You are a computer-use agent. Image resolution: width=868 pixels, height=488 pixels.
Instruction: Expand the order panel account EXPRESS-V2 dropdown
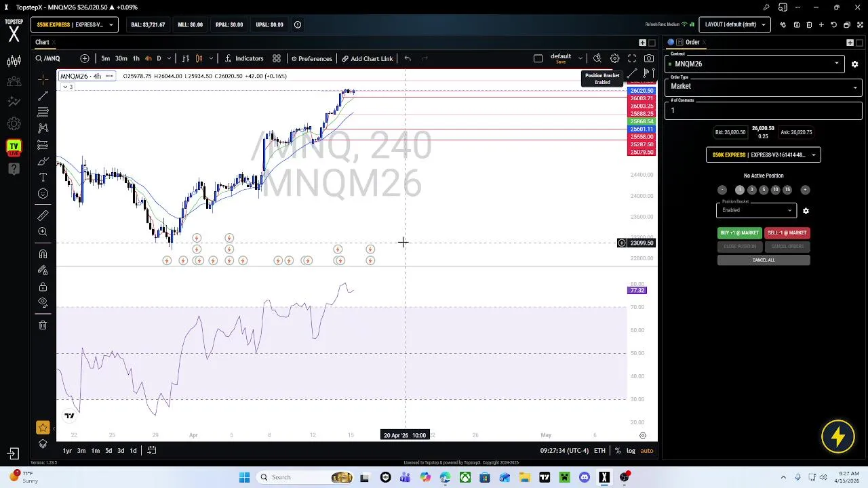[x=764, y=155]
